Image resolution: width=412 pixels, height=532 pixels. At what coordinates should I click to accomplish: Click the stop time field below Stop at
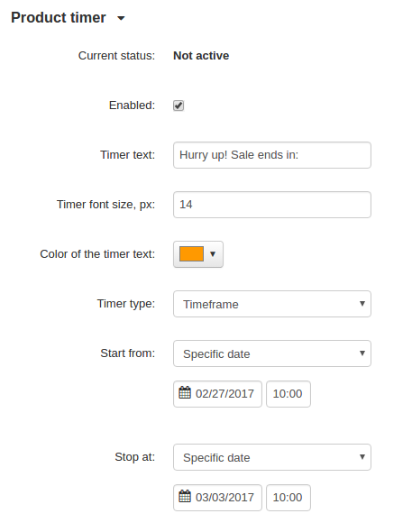(288, 498)
